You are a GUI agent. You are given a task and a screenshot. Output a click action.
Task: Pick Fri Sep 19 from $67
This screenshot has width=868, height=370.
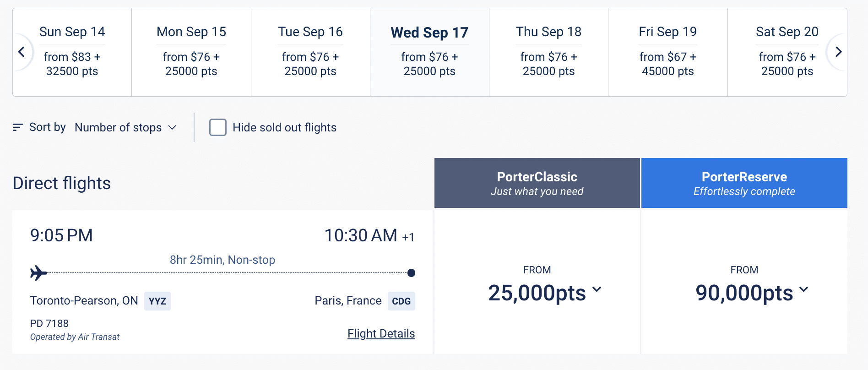(x=667, y=52)
